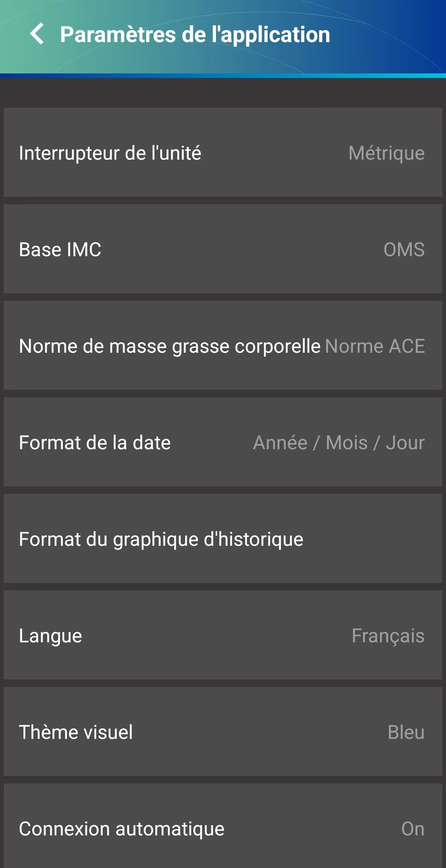
Task: Open the 'Format de la date' setting
Action: point(95,443)
